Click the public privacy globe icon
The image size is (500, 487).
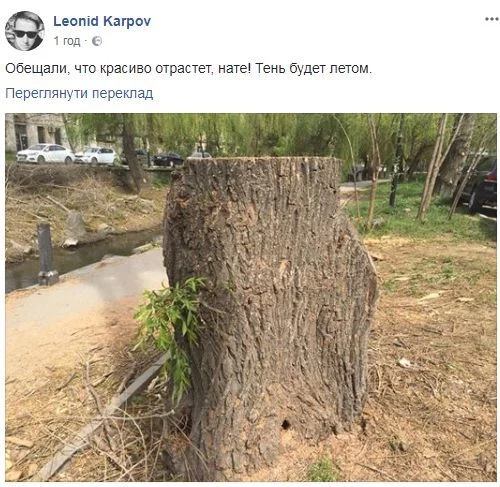click(97, 41)
